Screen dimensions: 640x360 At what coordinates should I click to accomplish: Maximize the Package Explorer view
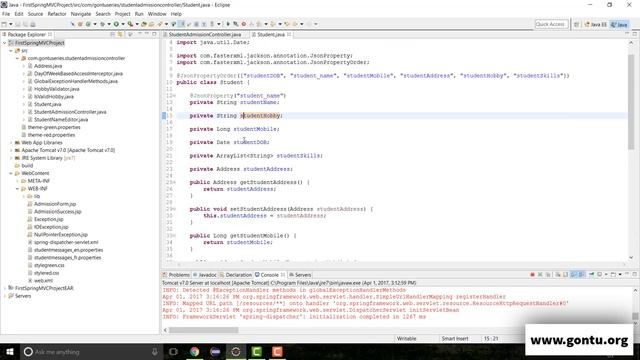pos(154,34)
